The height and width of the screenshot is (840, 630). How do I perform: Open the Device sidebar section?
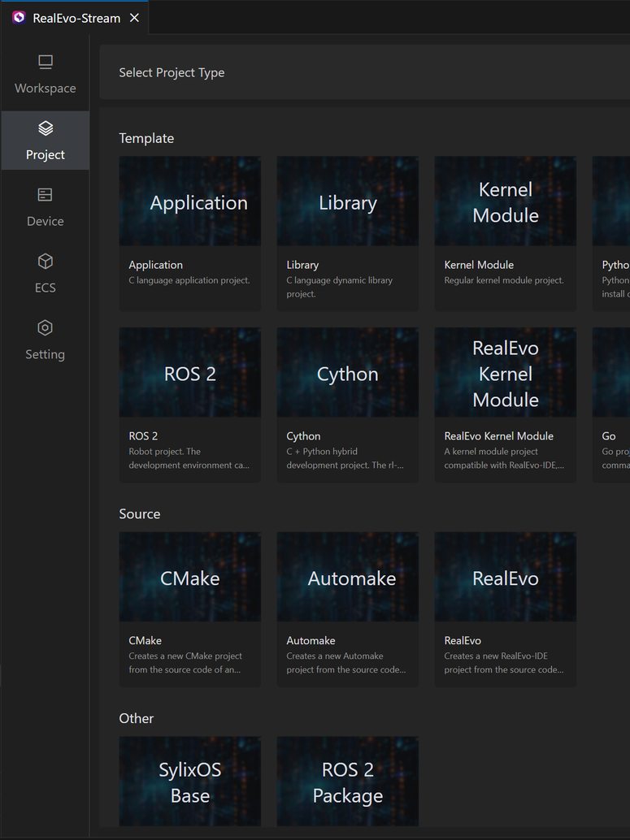pos(45,208)
